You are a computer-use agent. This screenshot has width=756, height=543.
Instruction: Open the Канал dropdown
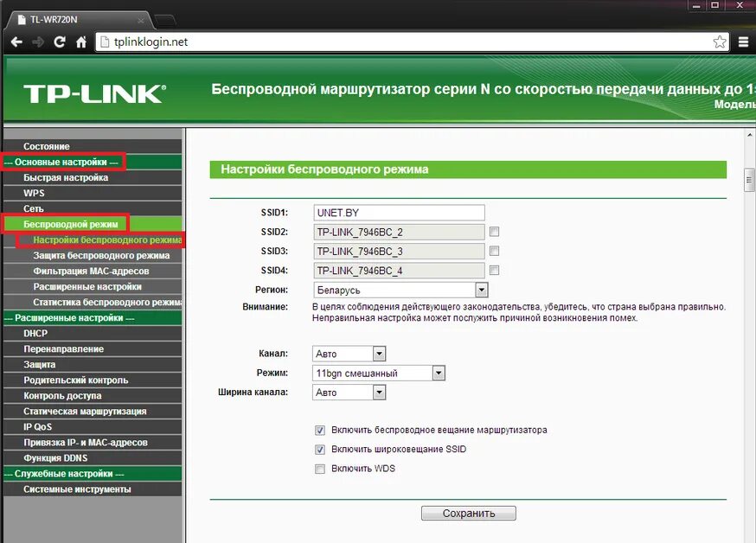(349, 354)
